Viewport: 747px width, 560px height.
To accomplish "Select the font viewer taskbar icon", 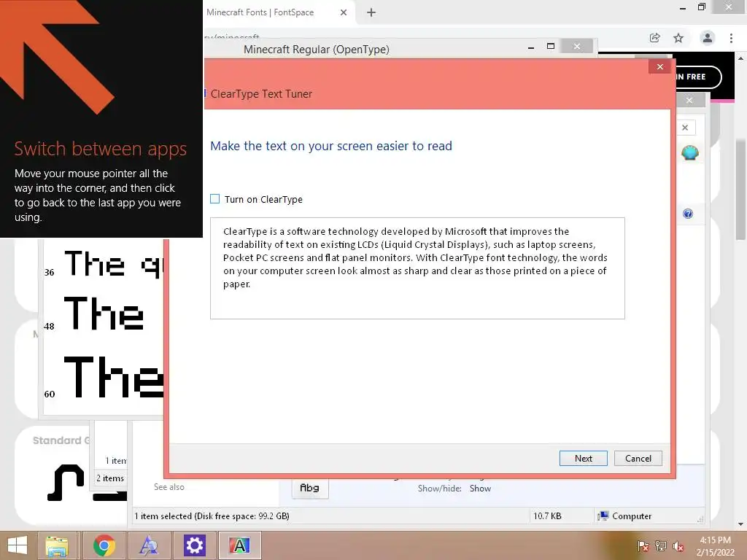I will point(239,545).
